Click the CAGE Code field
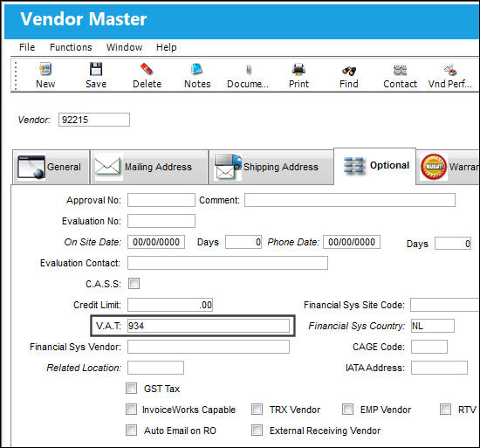 tap(429, 347)
